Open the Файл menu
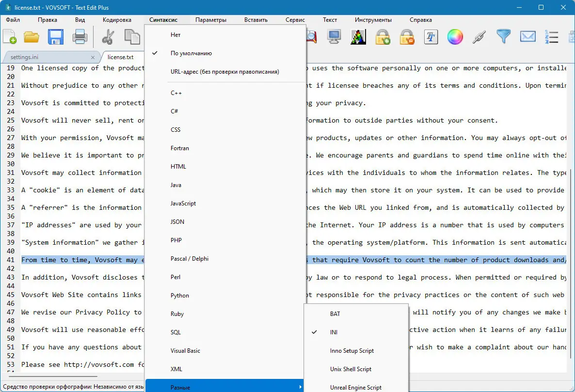 click(13, 20)
